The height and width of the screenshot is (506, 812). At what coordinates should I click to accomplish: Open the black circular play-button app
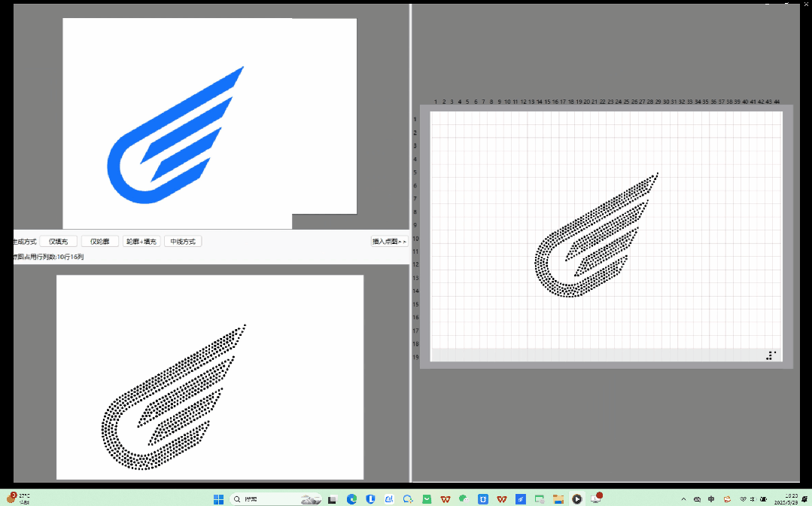pos(577,499)
